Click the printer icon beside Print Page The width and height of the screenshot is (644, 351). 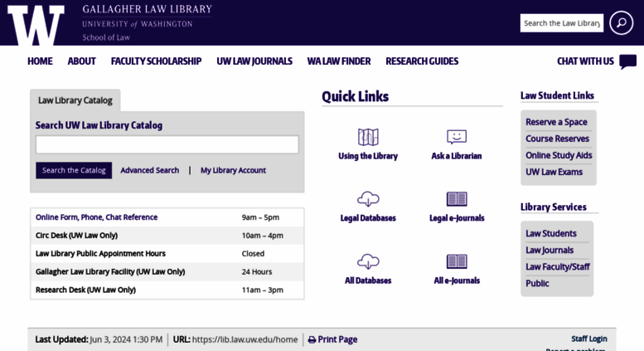[312, 340]
